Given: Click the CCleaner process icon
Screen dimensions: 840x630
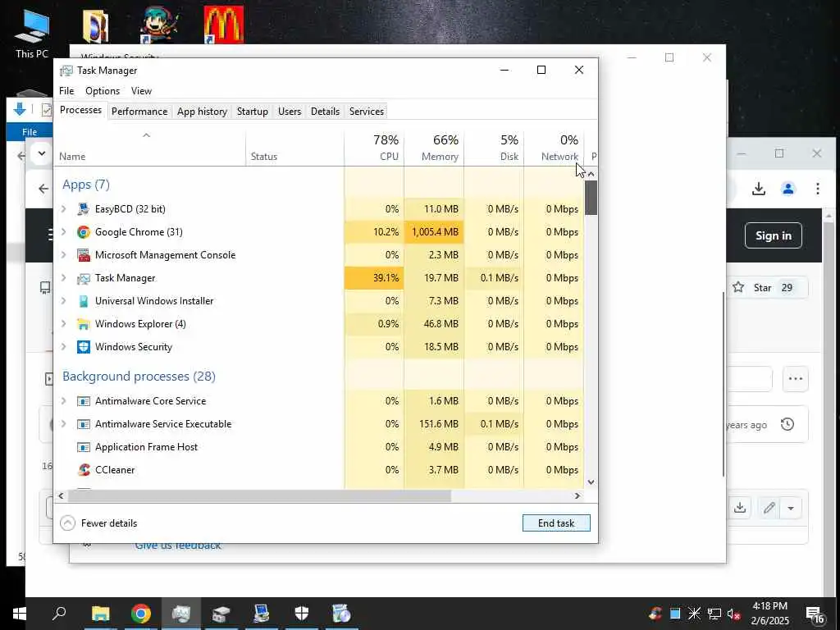Looking at the screenshot, I should click(x=84, y=470).
